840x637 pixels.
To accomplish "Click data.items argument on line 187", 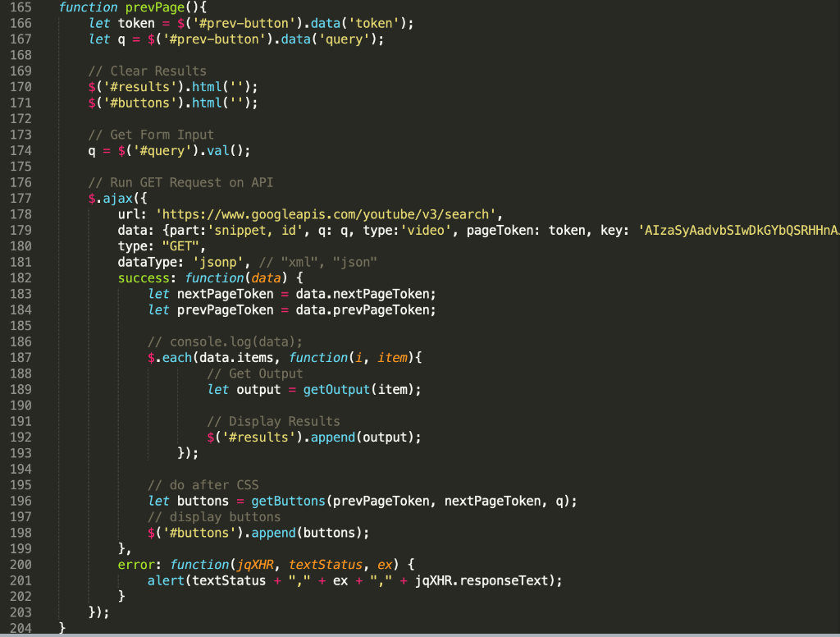I will (235, 358).
